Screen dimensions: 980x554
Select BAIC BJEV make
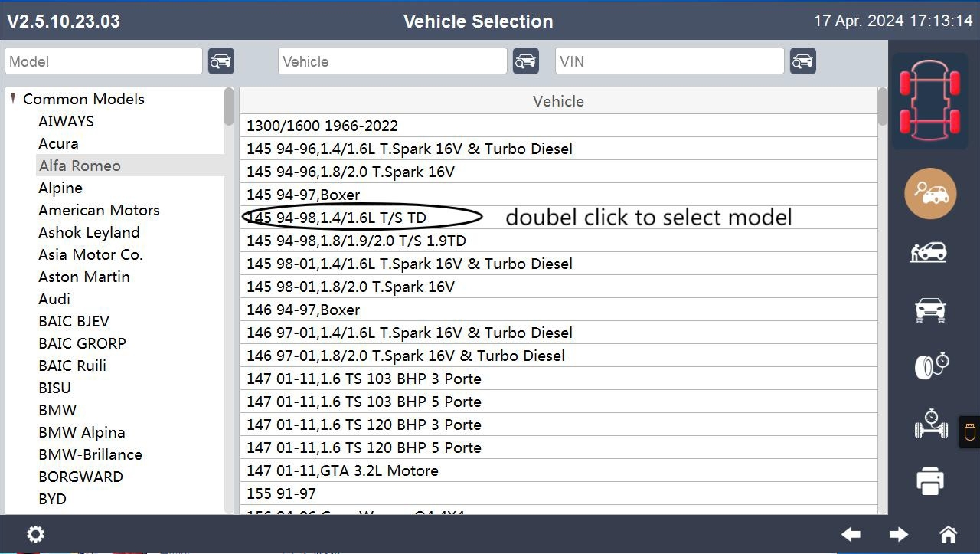pyautogui.click(x=73, y=321)
